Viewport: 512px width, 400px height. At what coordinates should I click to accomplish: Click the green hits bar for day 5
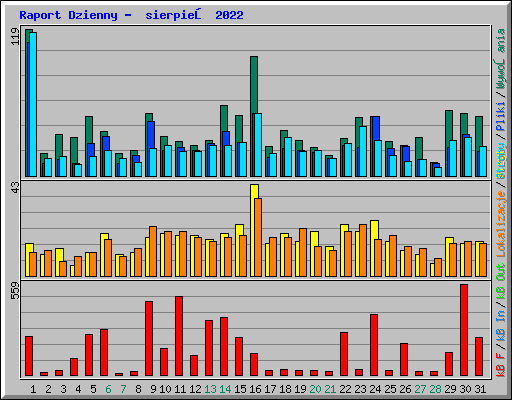(x=89, y=130)
